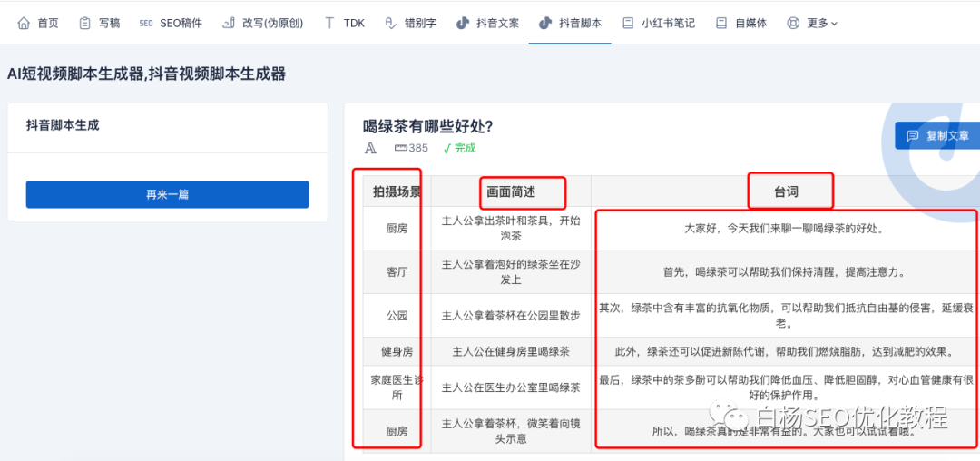This screenshot has width=980, height=461.
Task: Switch to 抖音文案 tab
Action: [x=488, y=24]
